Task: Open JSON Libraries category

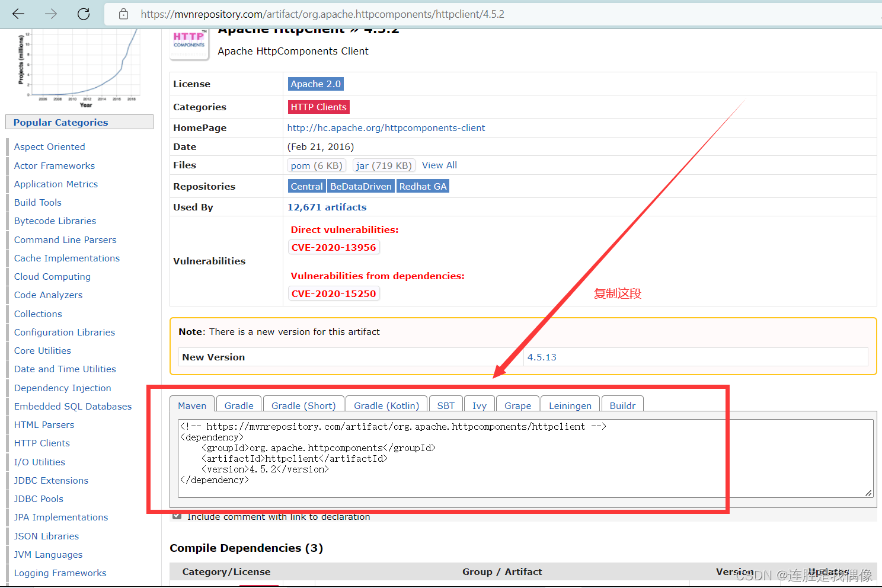Action: 46,536
